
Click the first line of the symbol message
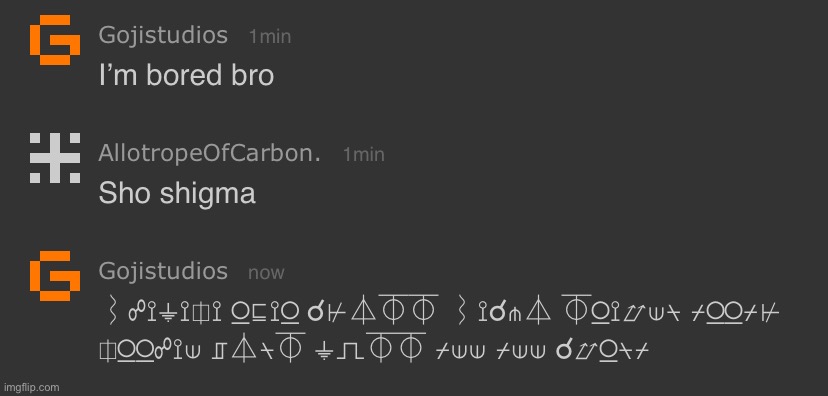(x=439, y=309)
